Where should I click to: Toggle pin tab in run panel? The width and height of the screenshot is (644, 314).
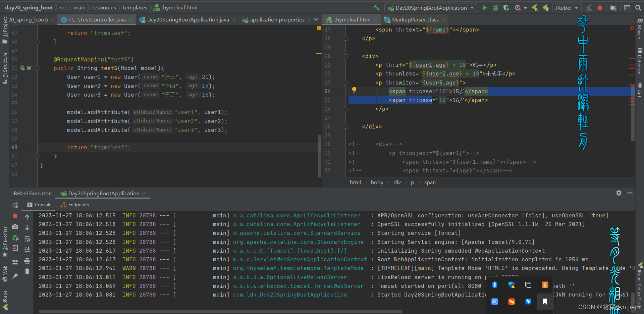click(15, 276)
